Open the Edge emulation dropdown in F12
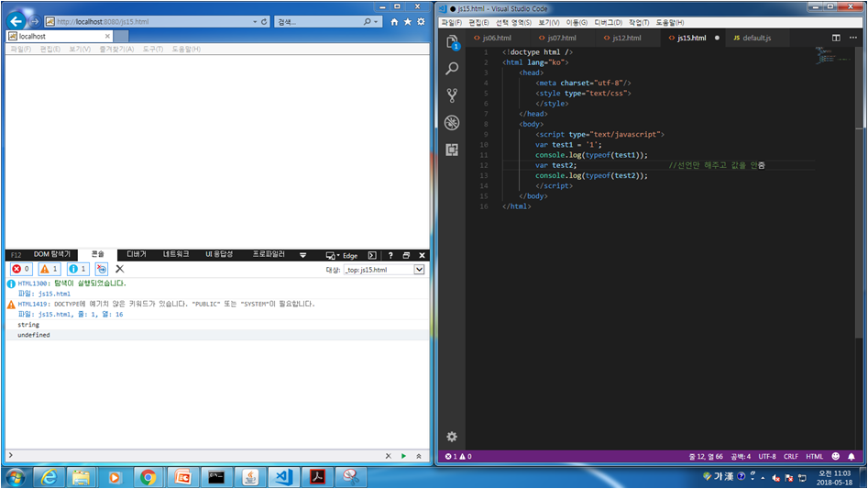The image size is (868, 489). 342,255
